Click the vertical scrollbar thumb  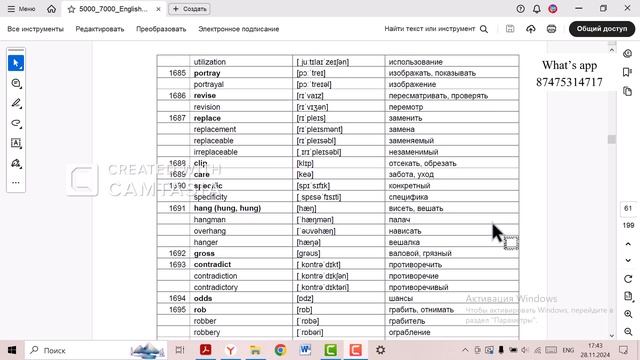click(611, 139)
